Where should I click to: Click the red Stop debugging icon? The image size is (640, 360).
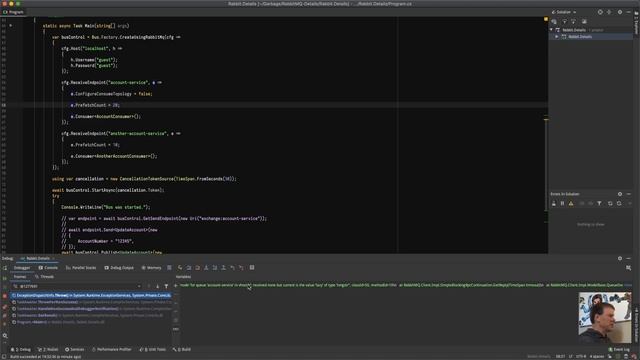(x=5, y=296)
